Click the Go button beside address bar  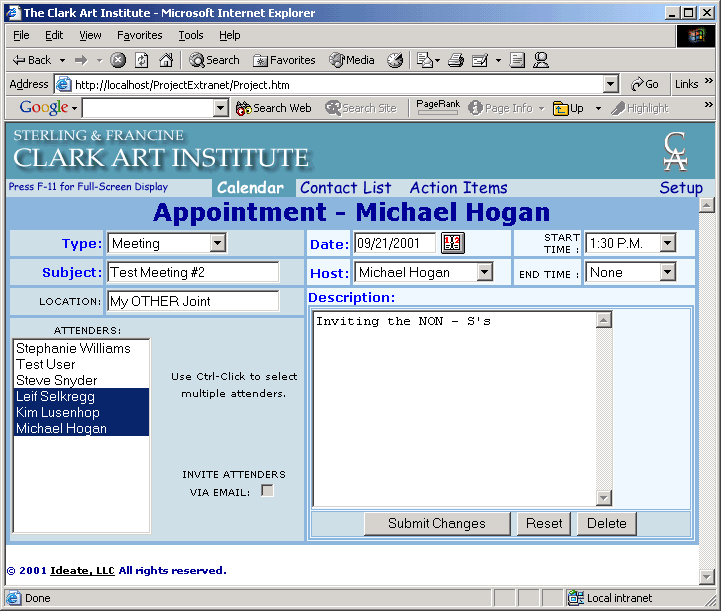[x=645, y=85]
